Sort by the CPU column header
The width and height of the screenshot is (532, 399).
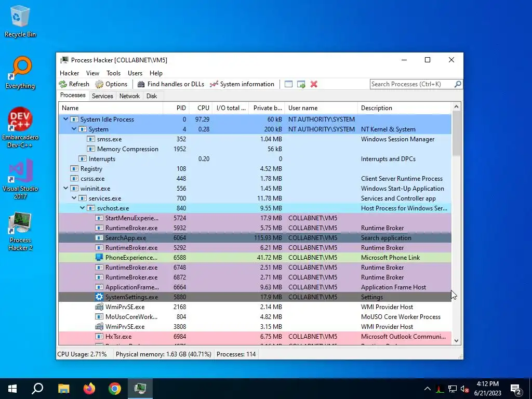(201, 108)
